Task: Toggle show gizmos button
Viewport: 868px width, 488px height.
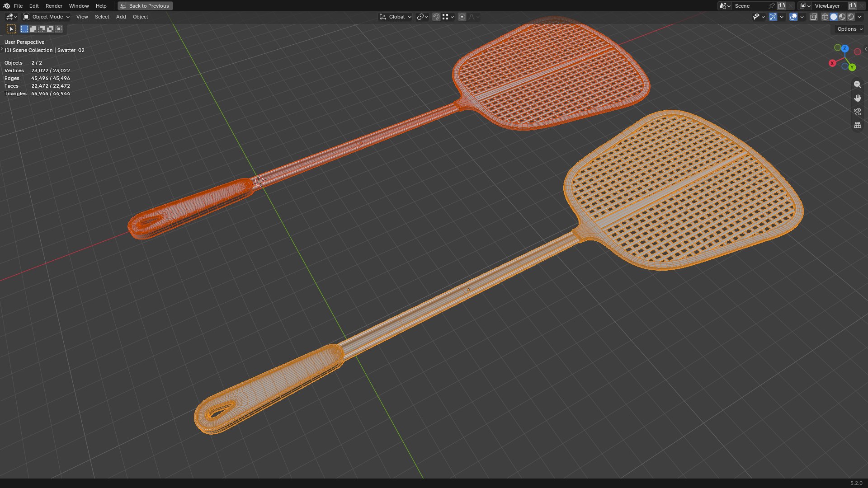Action: (x=773, y=17)
